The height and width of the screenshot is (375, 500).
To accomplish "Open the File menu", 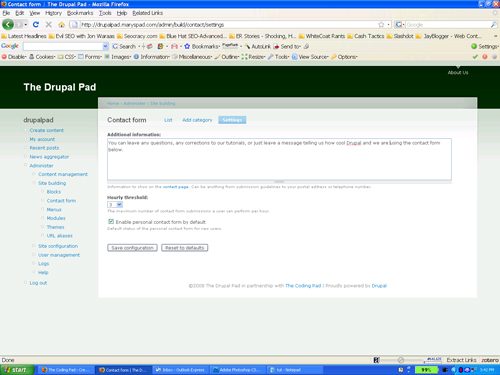I will pyautogui.click(x=6, y=13).
